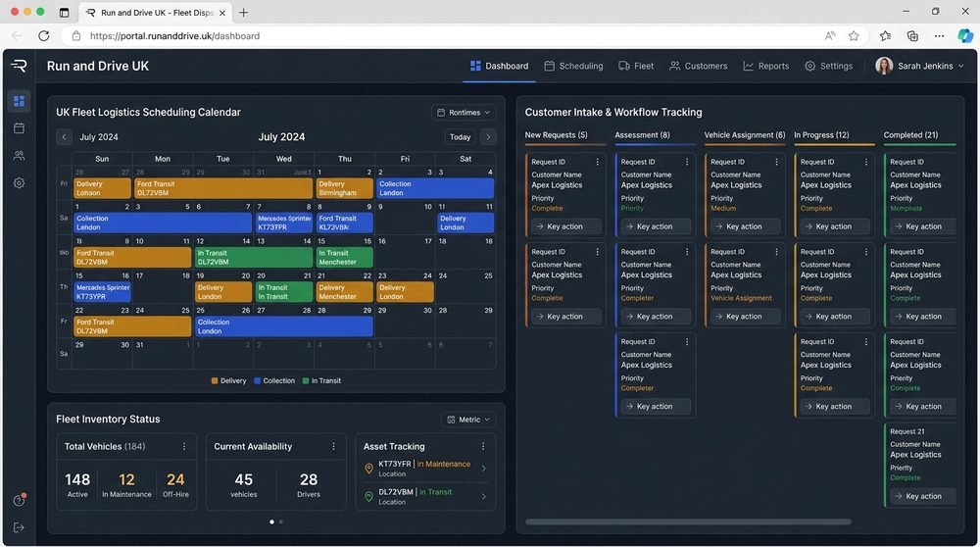Open the Customers nav tab
980x547 pixels.
(698, 66)
